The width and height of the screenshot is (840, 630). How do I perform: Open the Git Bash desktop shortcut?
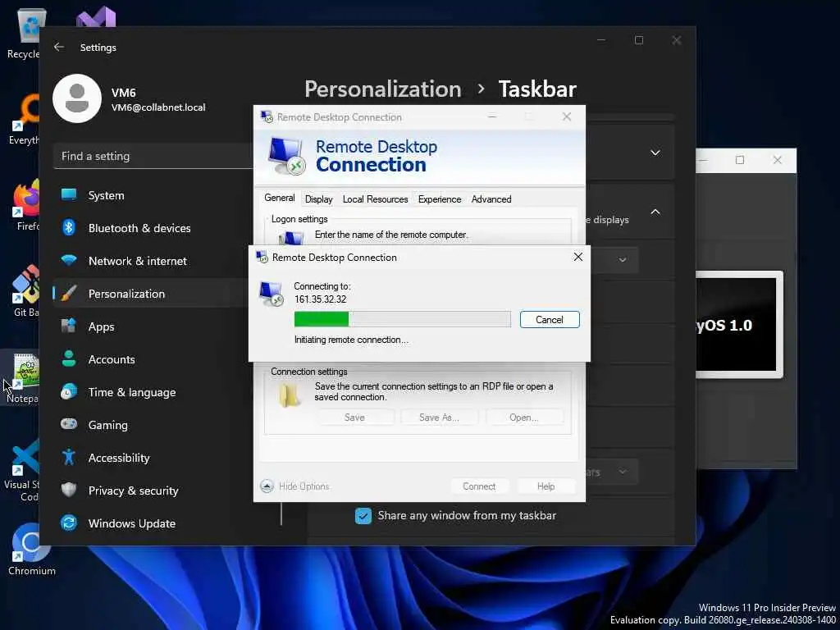24,291
